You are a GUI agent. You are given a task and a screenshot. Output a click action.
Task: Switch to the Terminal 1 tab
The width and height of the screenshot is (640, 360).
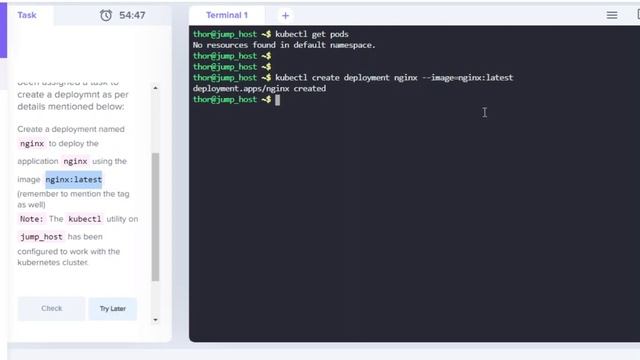pyautogui.click(x=227, y=15)
